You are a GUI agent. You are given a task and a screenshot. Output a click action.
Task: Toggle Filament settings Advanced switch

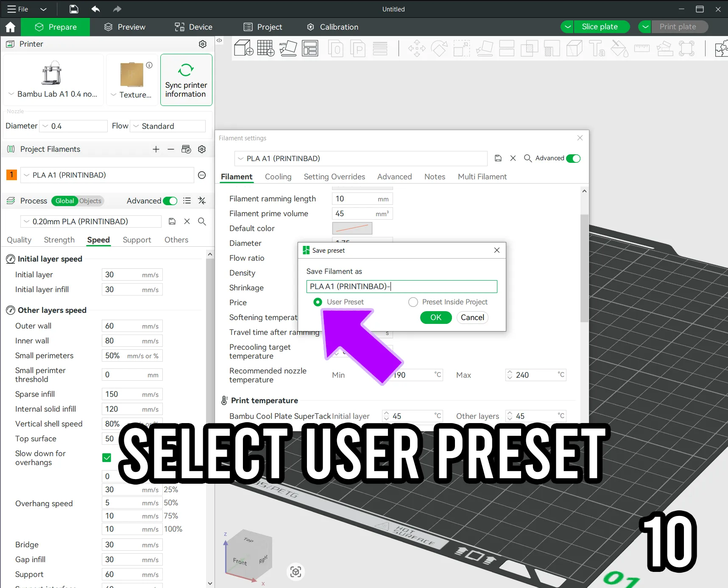tap(573, 158)
